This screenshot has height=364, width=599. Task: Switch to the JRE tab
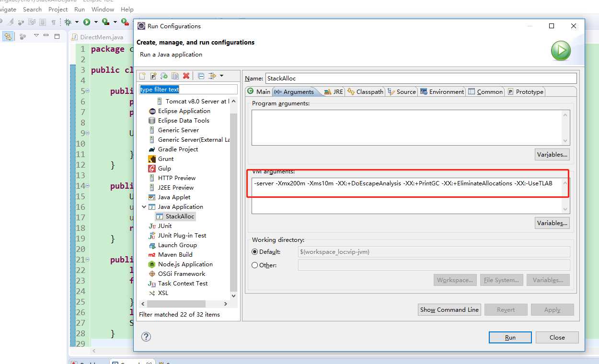pos(334,91)
